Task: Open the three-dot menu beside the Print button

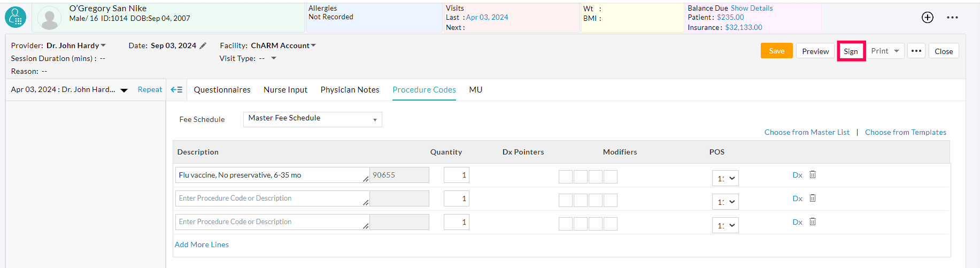Action: point(916,51)
